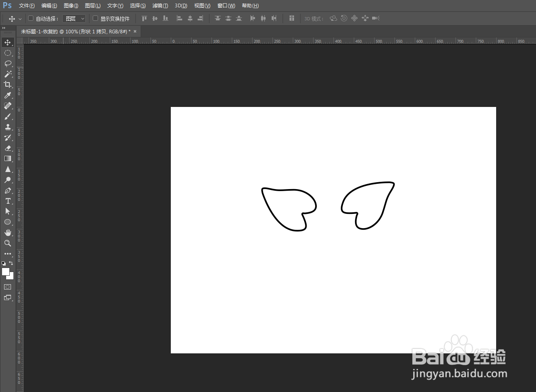Select the Move tool in the toolbox

[x=8, y=42]
